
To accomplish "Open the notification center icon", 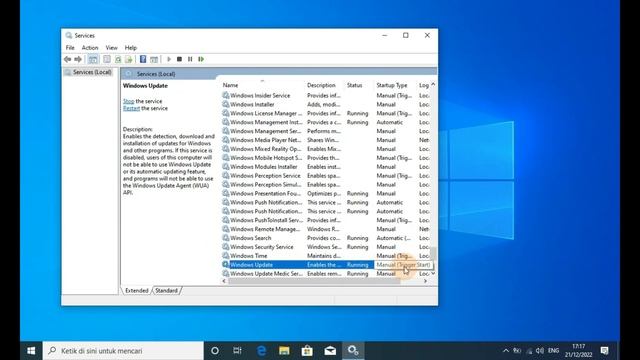I will coord(604,351).
